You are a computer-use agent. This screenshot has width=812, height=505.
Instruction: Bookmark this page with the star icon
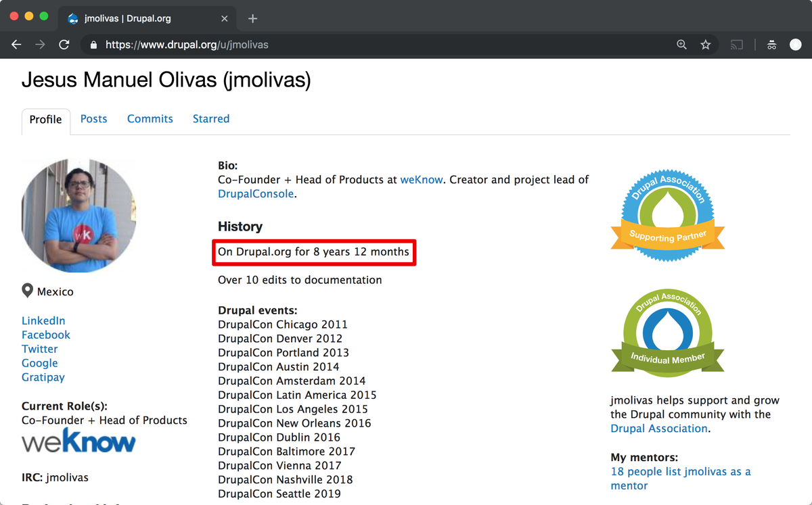pos(706,45)
